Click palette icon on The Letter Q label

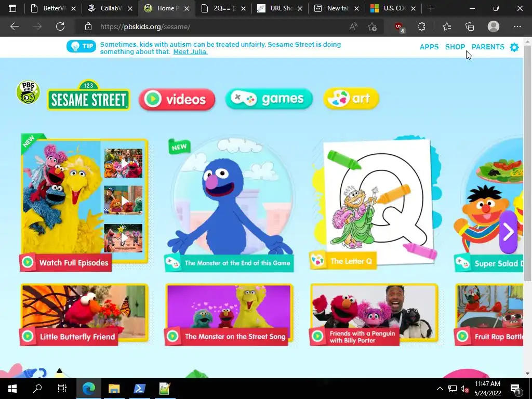click(x=318, y=261)
